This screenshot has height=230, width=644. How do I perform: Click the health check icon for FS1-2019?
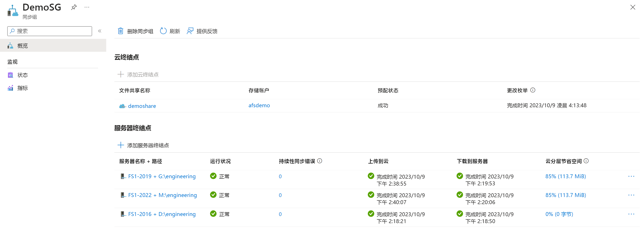(x=213, y=176)
